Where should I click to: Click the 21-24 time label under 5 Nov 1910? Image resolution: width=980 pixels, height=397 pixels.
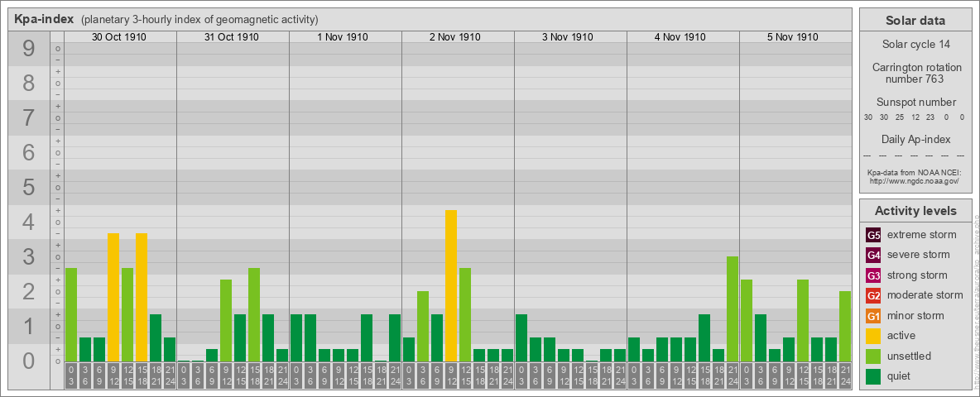tap(844, 375)
